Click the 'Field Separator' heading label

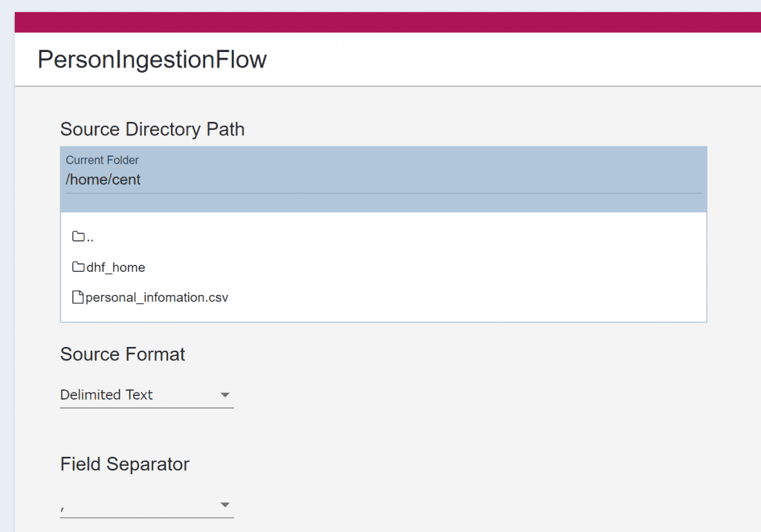(125, 464)
